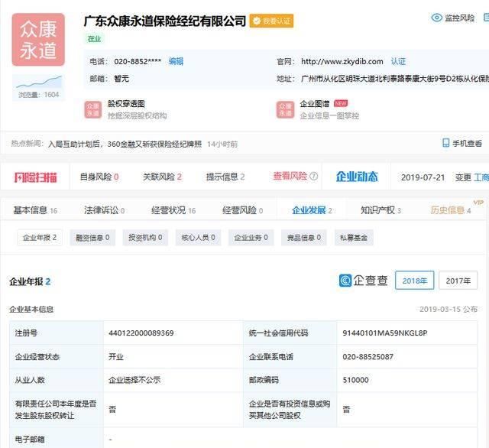Screen dimensions: 489x448
Task: Switch to the 经营状况 tab
Action: pyautogui.click(x=173, y=210)
